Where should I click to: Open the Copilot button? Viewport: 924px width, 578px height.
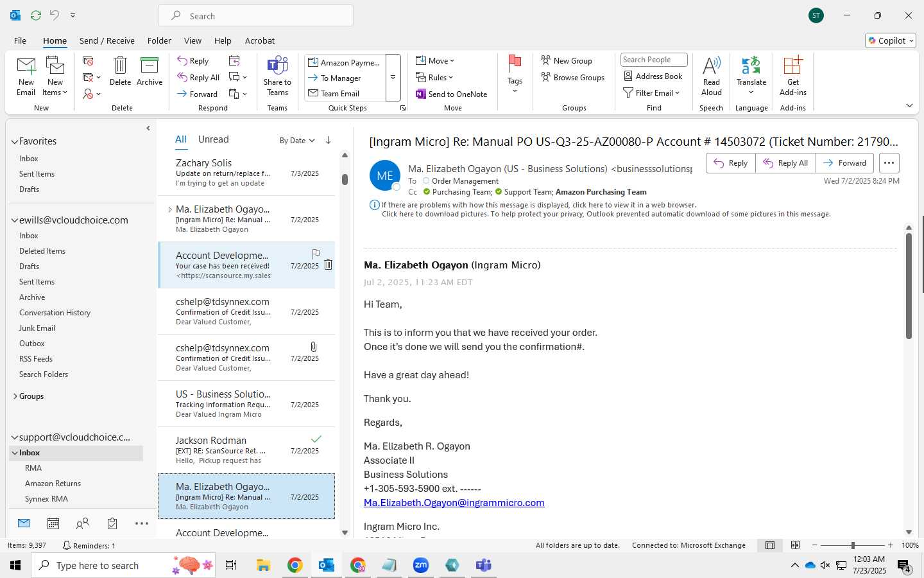(x=891, y=40)
